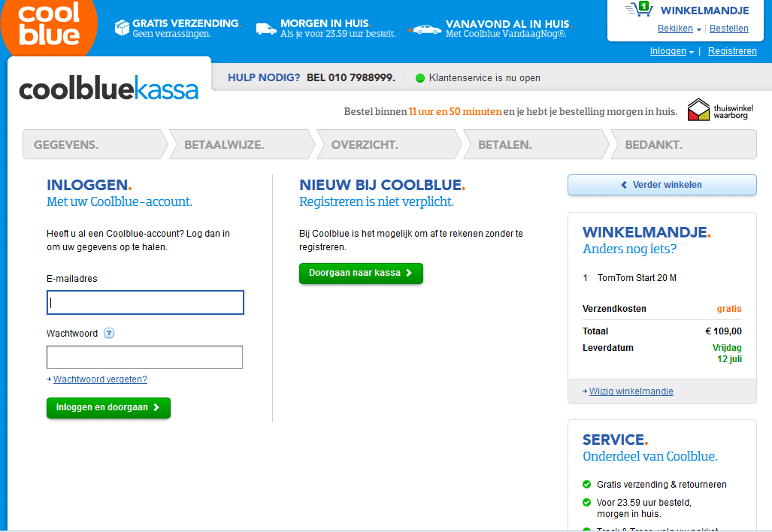Click the 11 uur en 50 minuten countdown

tap(455, 112)
